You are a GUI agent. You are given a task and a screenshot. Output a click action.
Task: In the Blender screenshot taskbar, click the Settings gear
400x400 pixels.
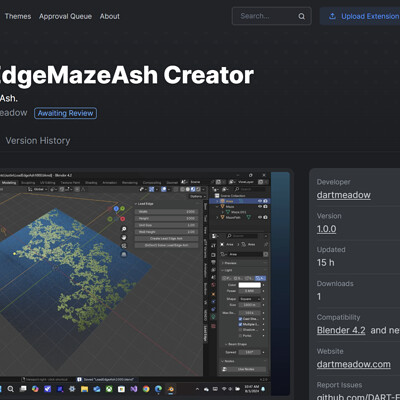pyautogui.click(x=72, y=389)
